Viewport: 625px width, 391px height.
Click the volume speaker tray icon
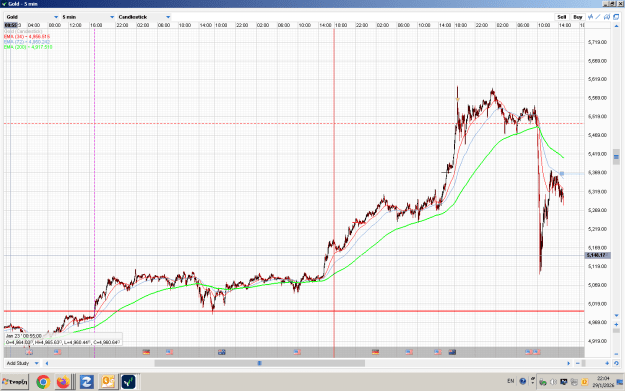point(553,382)
